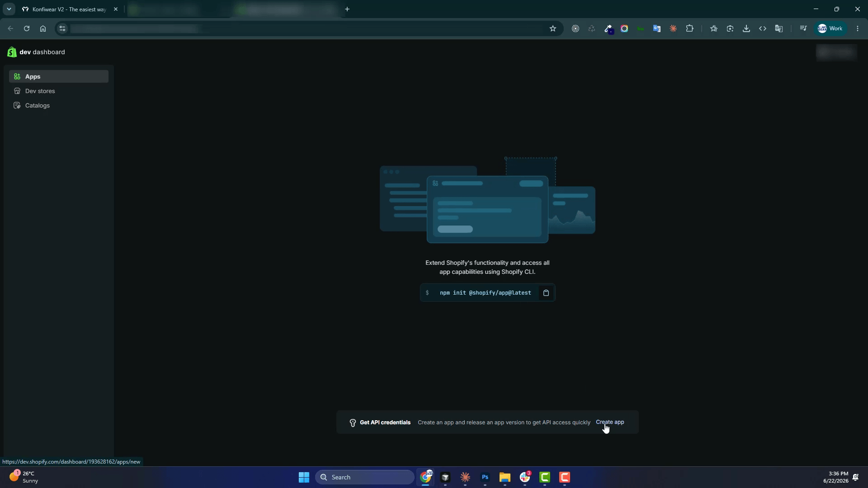Click the Create app link
The image size is (868, 488).
pyautogui.click(x=610, y=422)
